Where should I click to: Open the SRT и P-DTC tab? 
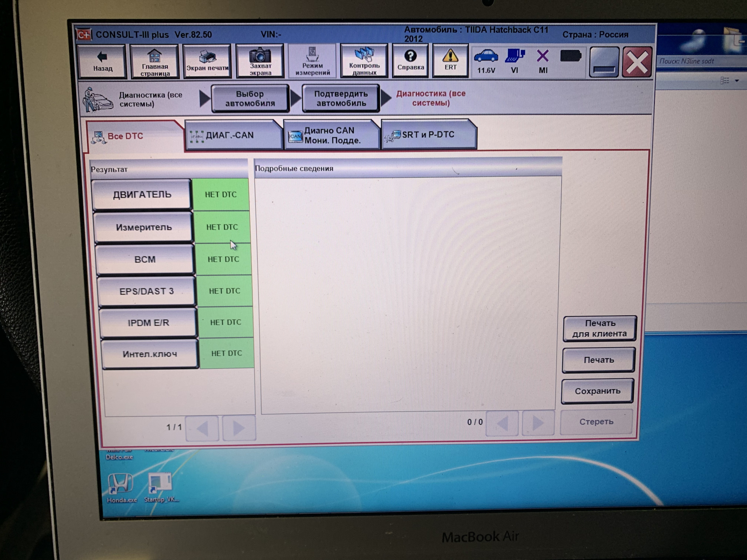(429, 135)
